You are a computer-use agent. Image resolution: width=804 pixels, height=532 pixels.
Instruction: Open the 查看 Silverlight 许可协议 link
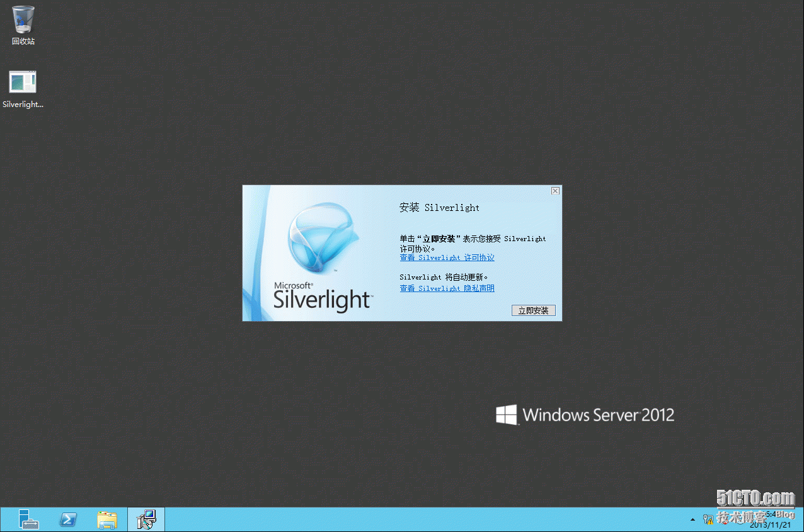coord(447,258)
